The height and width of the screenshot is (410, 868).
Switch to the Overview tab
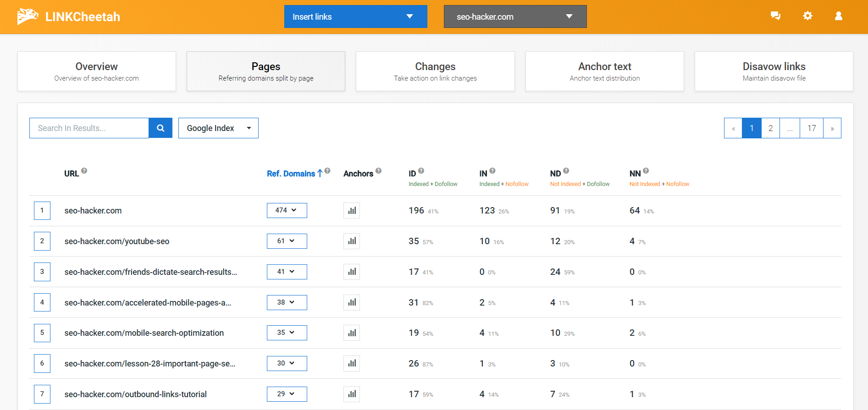(97, 71)
